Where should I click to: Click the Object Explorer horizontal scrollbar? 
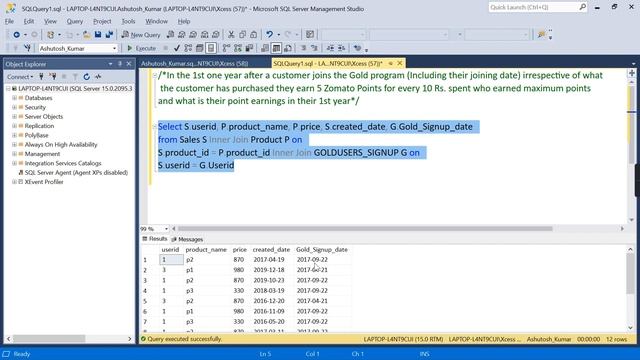[49, 339]
